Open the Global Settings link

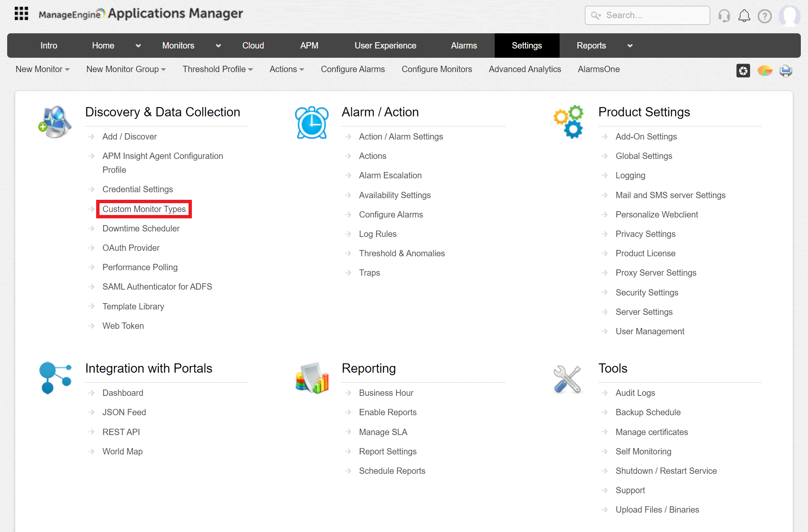point(644,156)
